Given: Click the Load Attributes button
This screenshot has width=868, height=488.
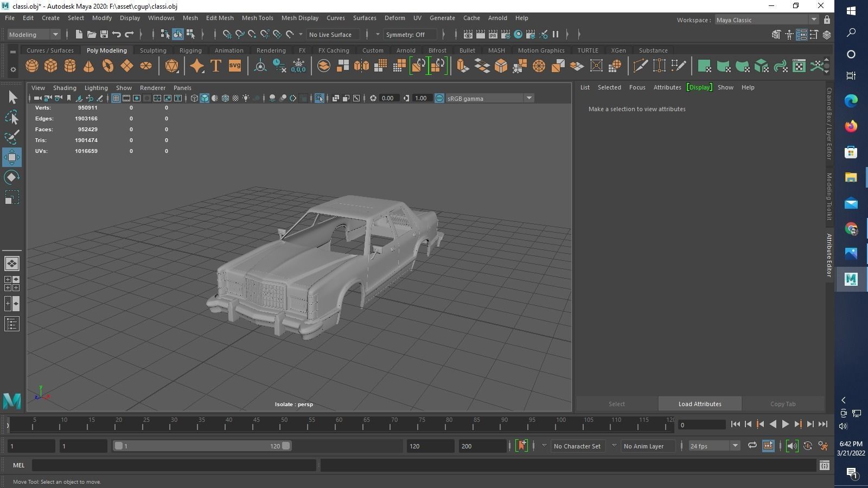Looking at the screenshot, I should pyautogui.click(x=700, y=404).
